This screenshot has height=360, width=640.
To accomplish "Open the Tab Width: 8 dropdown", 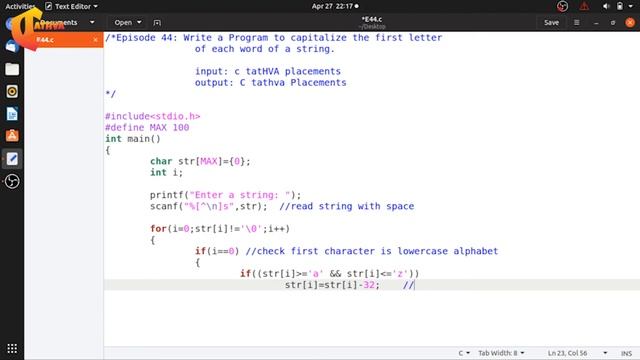I will pos(501,353).
